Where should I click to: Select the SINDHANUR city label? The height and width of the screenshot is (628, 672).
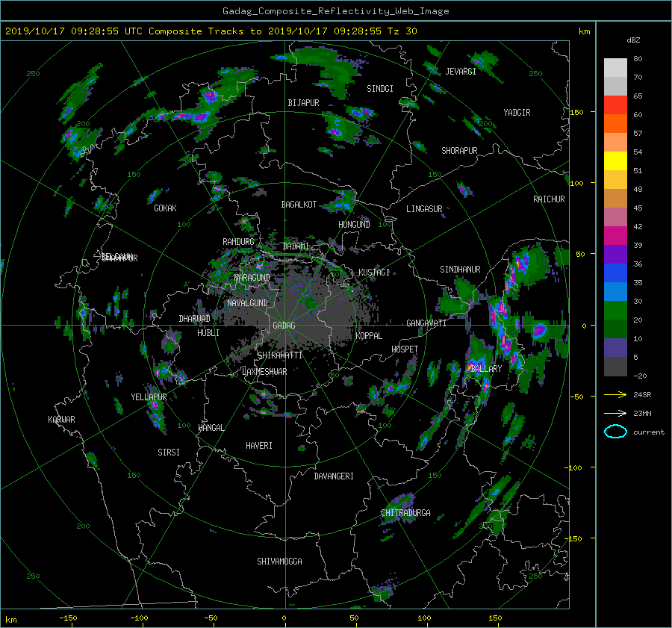tap(460, 270)
